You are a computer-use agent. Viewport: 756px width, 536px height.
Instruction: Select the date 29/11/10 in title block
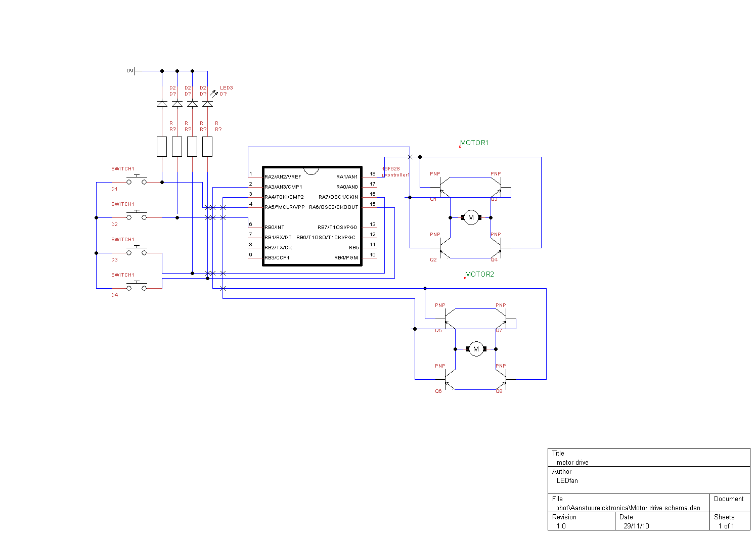pos(636,526)
